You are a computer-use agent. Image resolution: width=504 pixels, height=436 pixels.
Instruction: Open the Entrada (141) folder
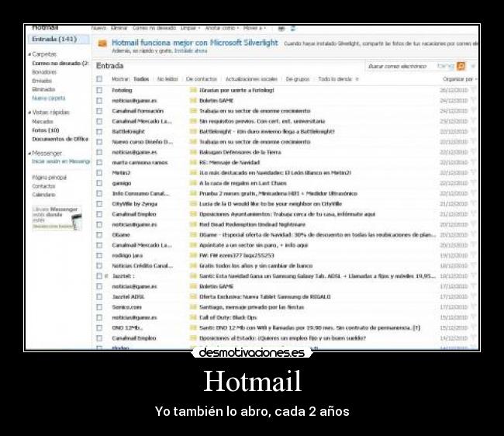[x=58, y=40]
